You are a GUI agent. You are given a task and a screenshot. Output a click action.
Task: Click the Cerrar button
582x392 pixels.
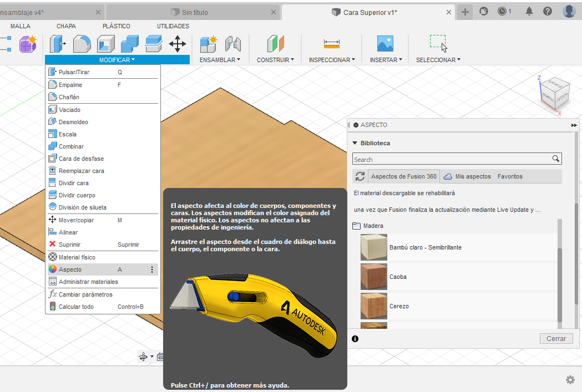pos(556,339)
